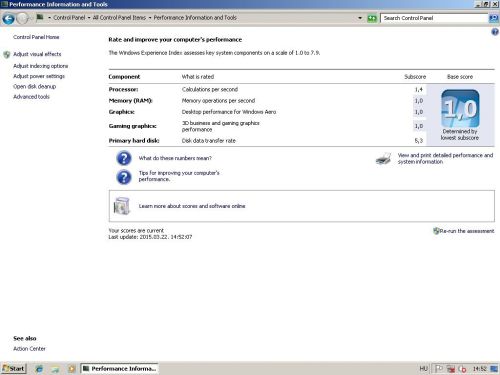Open Action Center link under See also

click(x=29, y=349)
